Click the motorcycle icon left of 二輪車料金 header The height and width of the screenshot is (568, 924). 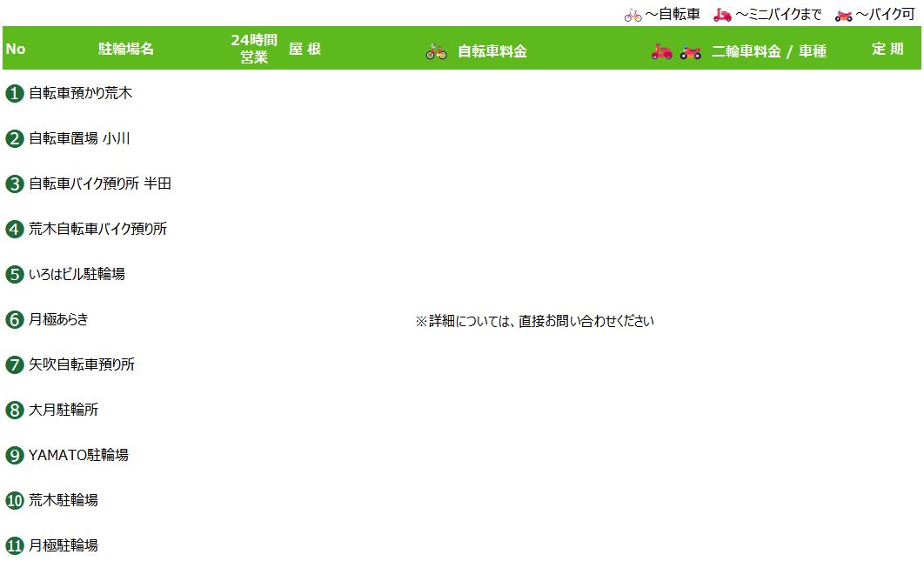691,51
